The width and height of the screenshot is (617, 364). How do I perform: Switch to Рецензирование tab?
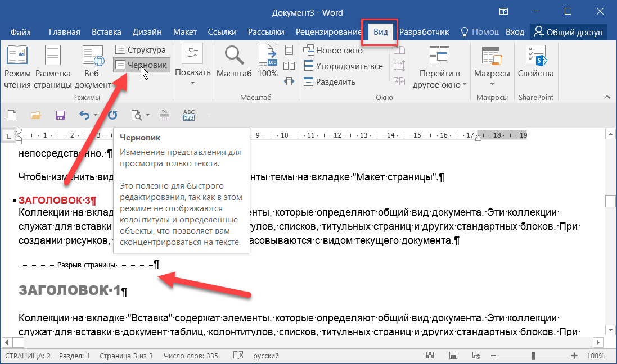[328, 32]
